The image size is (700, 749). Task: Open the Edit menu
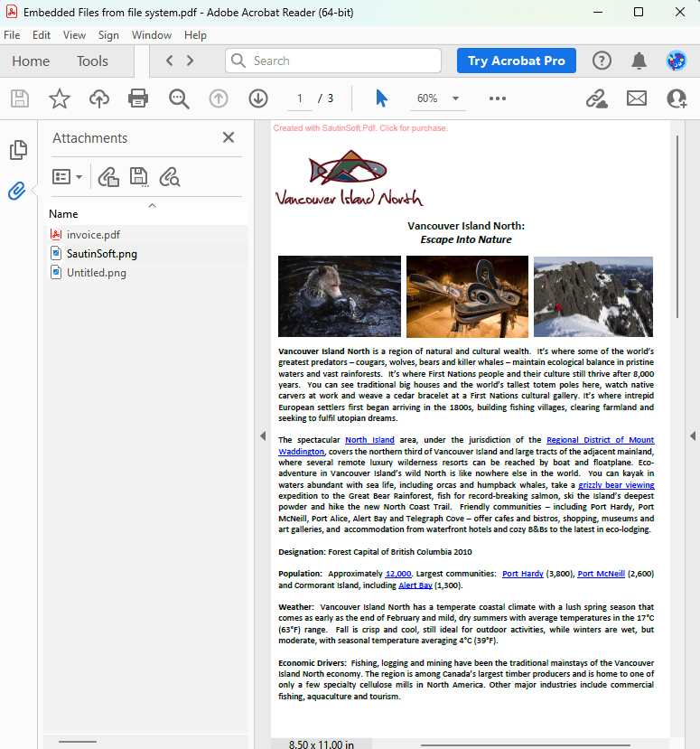41,35
